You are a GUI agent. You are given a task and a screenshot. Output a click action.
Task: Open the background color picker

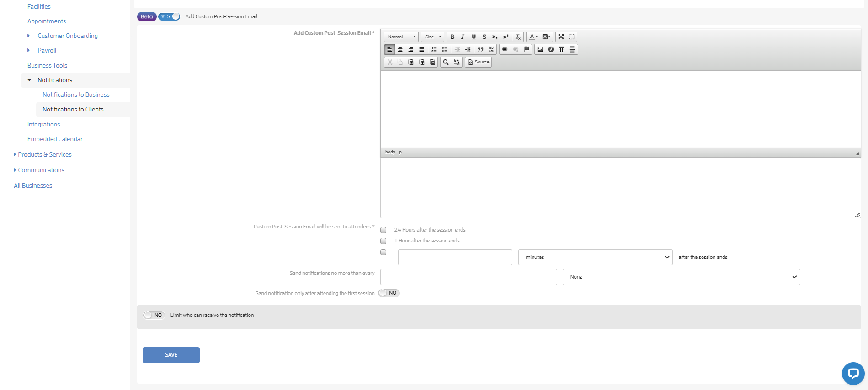coord(546,37)
